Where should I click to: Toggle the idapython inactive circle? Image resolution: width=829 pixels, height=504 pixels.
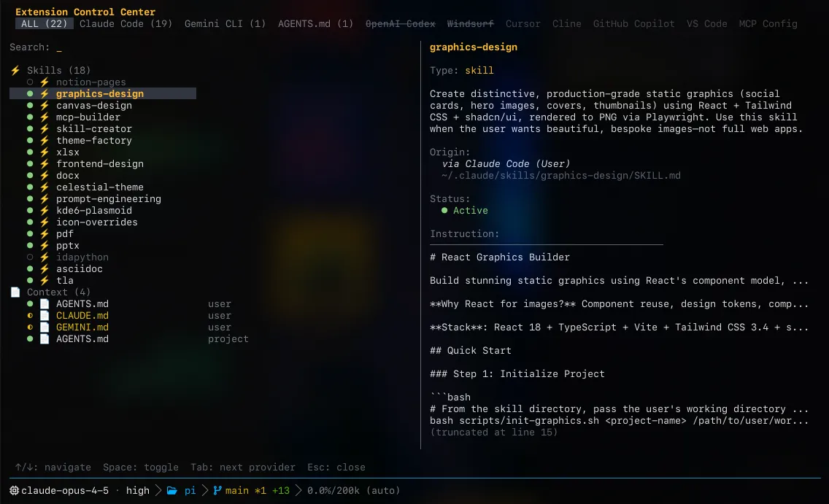30,257
